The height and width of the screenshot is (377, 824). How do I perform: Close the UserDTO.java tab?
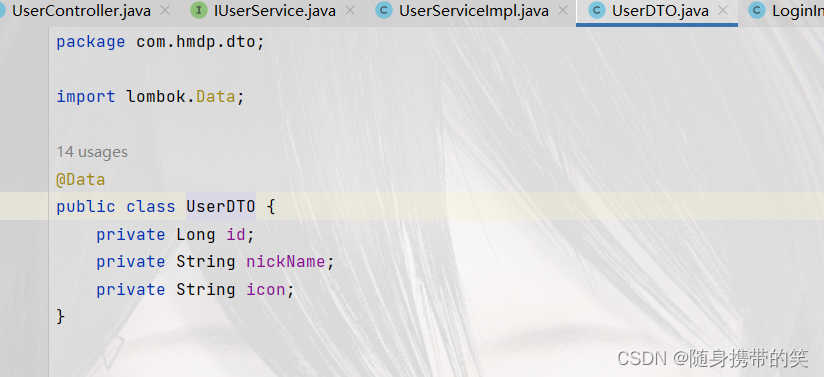(723, 10)
